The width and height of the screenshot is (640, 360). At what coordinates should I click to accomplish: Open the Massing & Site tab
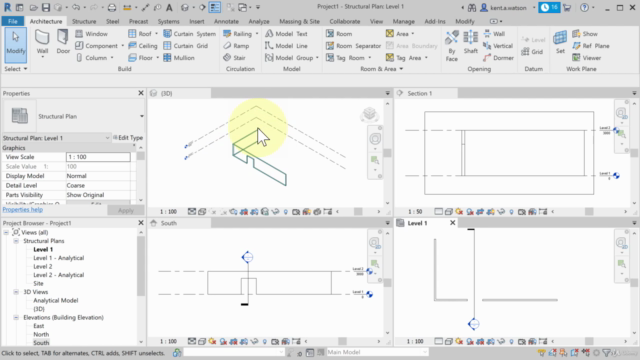(299, 21)
